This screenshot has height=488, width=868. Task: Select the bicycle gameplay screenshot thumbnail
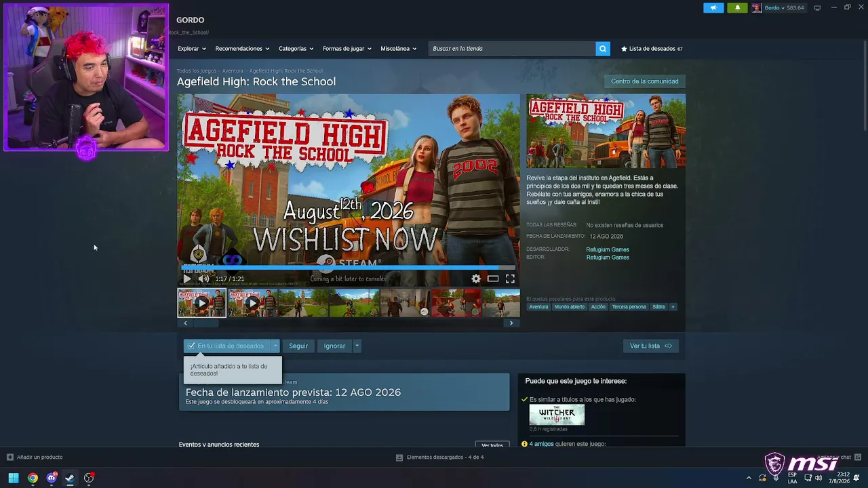[354, 303]
